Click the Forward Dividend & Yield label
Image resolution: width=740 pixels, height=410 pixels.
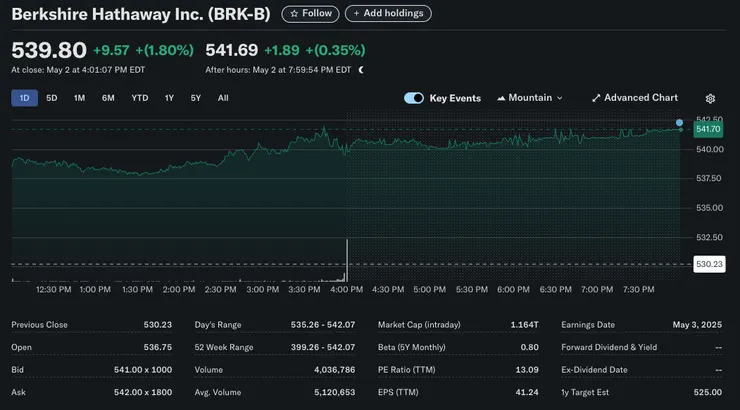pyautogui.click(x=609, y=347)
